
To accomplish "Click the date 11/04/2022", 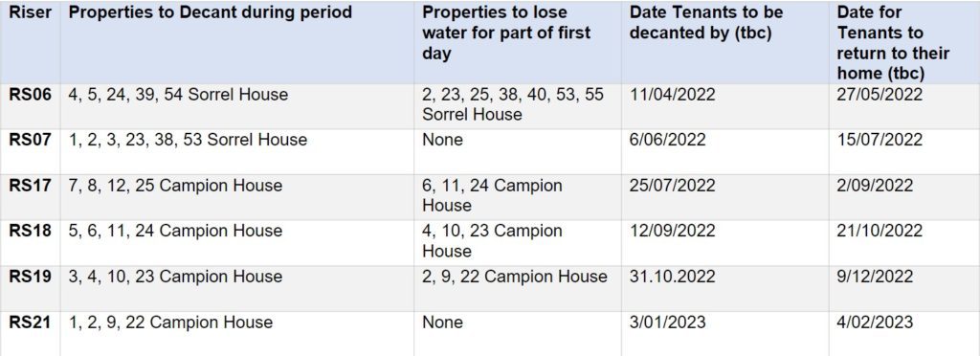I will 672,95.
